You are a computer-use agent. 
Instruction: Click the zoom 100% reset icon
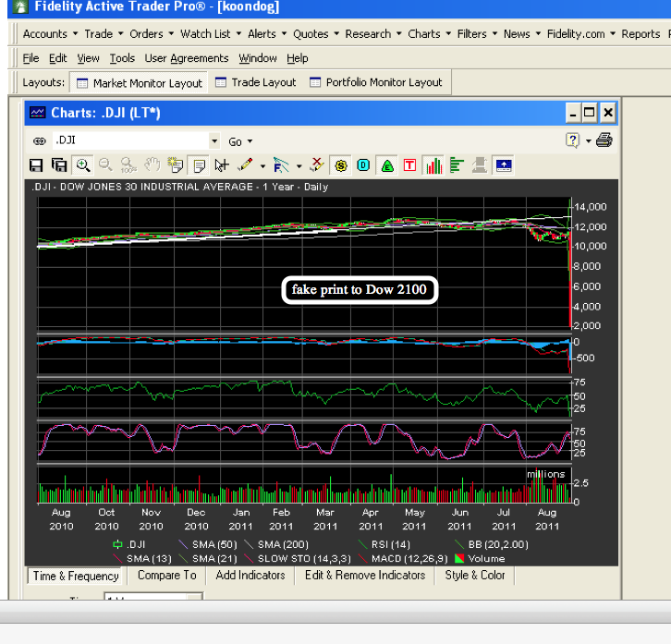128,165
